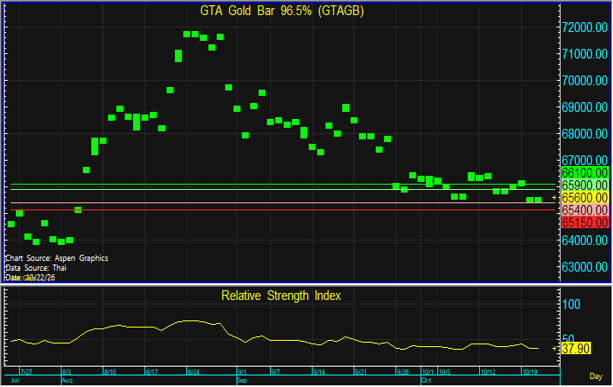Select the 8/3 date axis label
Viewport: 613px width, 387px height.
point(66,372)
